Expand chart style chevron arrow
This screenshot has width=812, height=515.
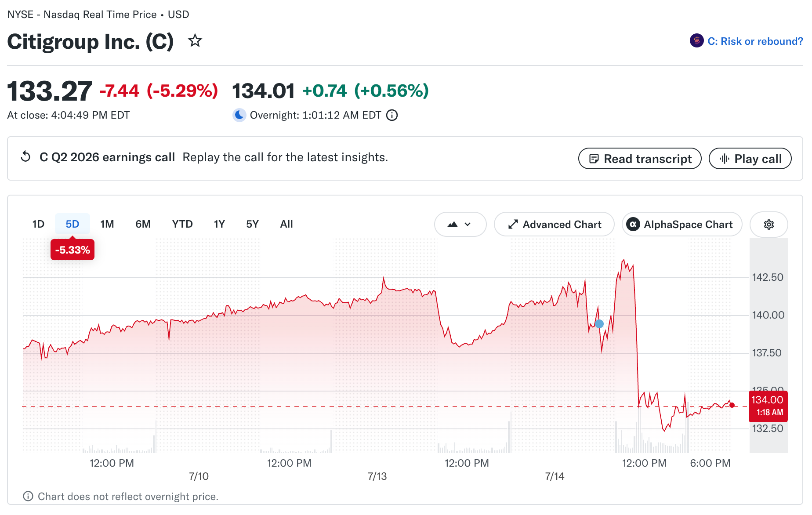tap(468, 225)
